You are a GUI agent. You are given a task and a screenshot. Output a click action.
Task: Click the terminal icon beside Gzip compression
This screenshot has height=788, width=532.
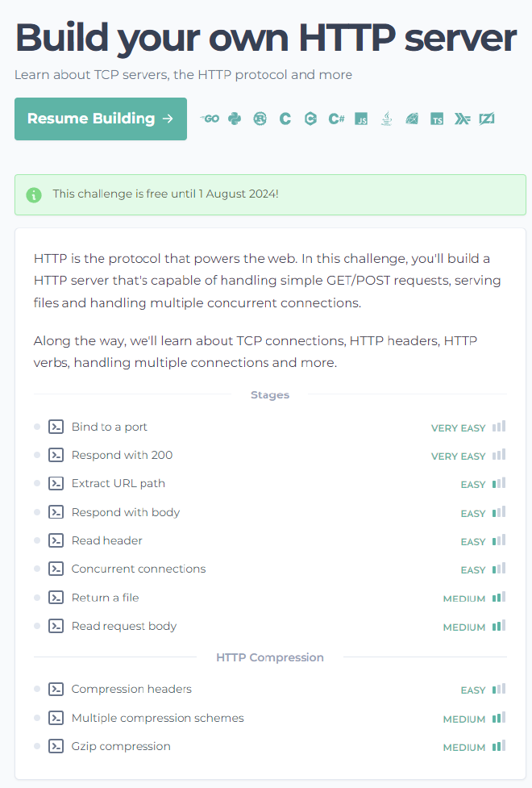(56, 746)
